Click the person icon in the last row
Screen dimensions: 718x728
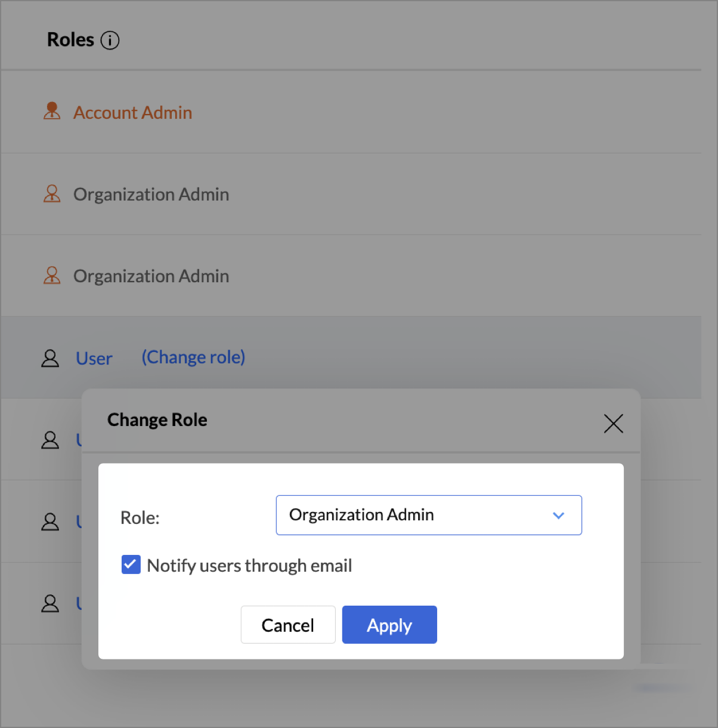[50, 603]
